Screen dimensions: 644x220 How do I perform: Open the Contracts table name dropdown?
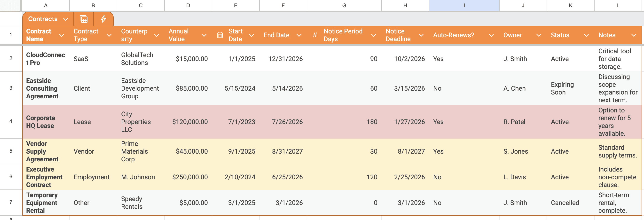pos(66,19)
